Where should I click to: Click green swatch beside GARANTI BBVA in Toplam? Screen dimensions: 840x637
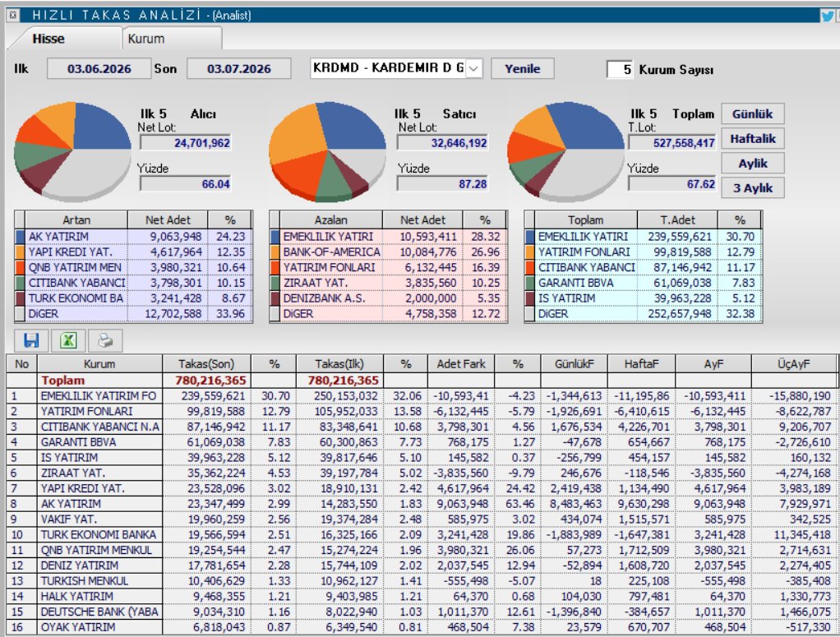530,283
